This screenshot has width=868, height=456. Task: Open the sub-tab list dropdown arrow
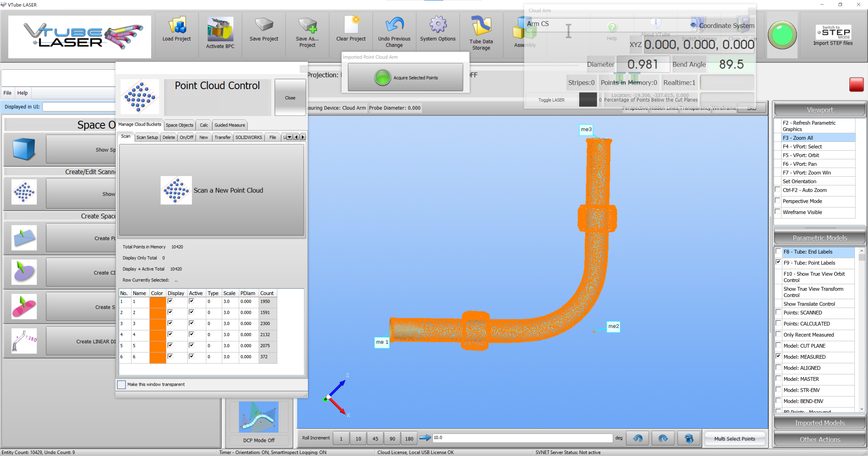(289, 137)
